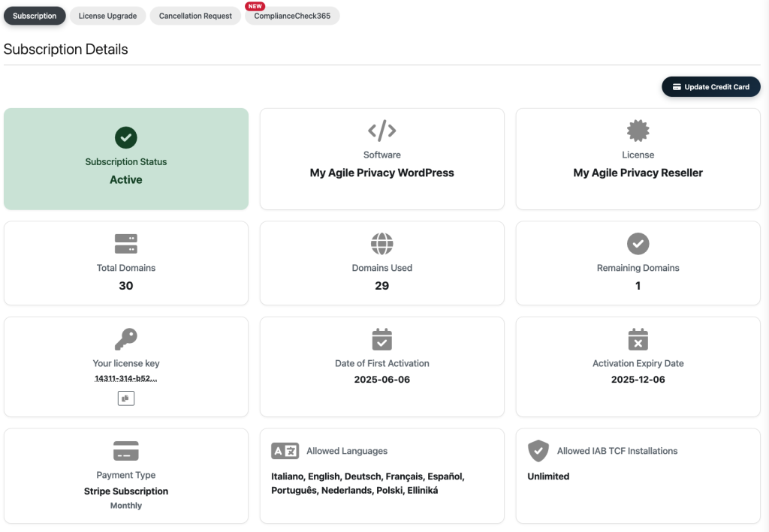The width and height of the screenshot is (769, 532).
Task: Click the Total Domains server icon
Action: click(x=126, y=244)
